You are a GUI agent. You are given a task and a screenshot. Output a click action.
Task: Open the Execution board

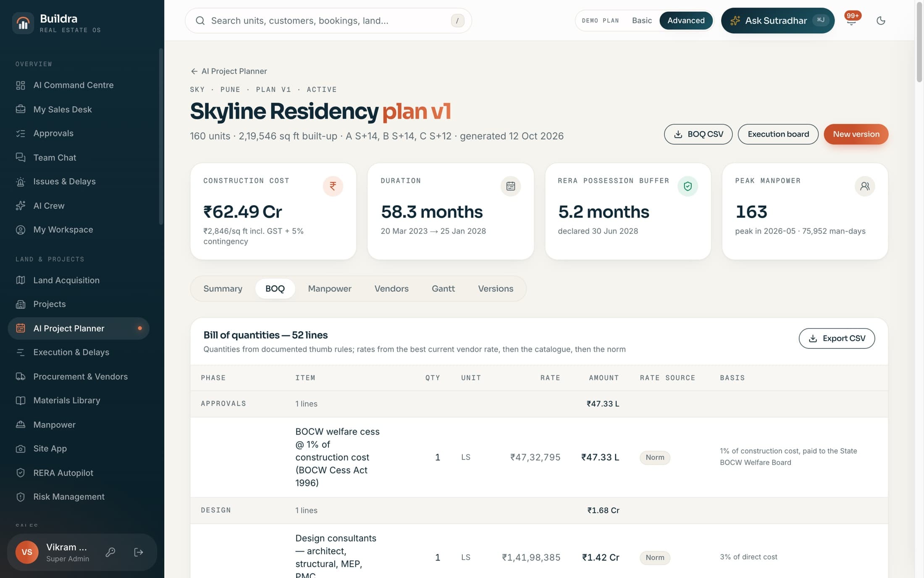click(778, 134)
